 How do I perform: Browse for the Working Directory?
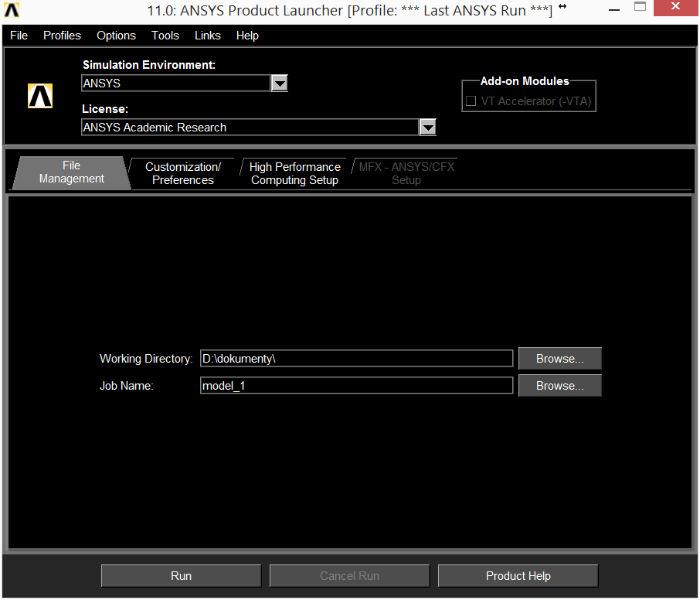(560, 358)
